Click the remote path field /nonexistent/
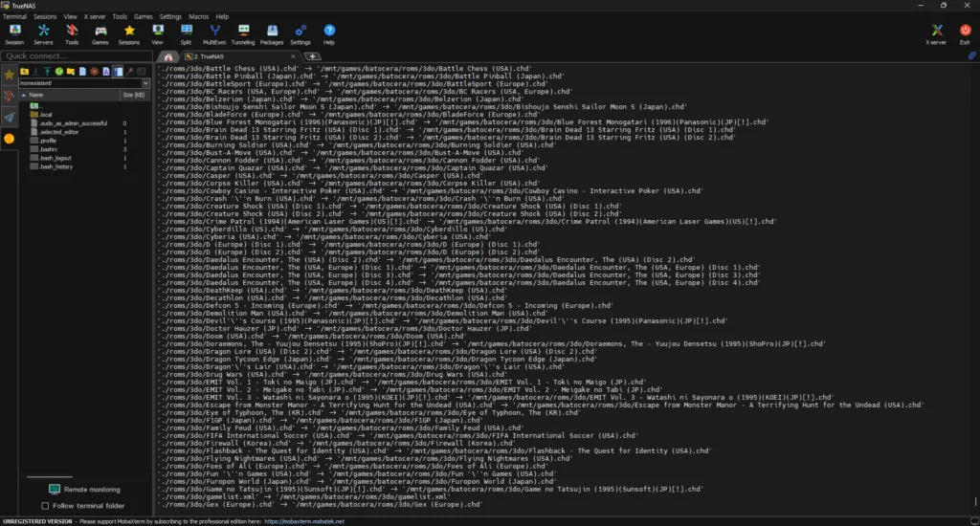The height and width of the screenshot is (526, 980). pos(80,83)
